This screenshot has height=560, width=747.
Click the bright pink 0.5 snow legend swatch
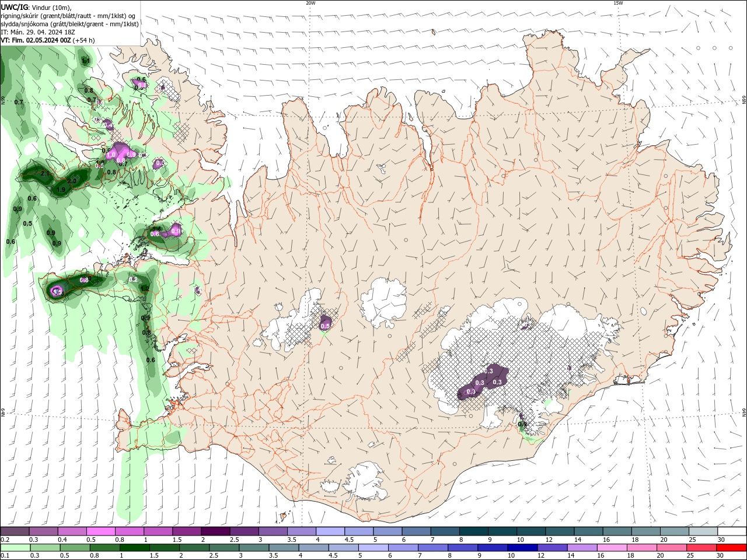pos(101,531)
